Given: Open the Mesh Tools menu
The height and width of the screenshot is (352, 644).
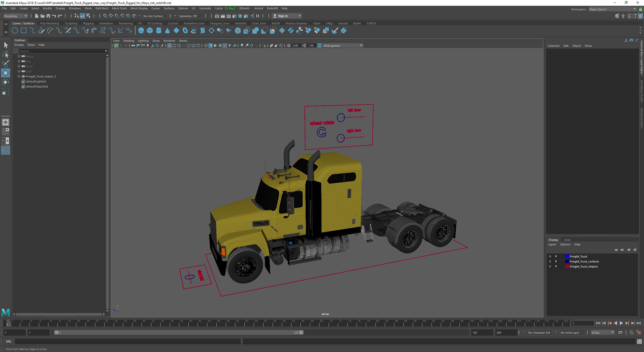Looking at the screenshot, I should coord(119,8).
